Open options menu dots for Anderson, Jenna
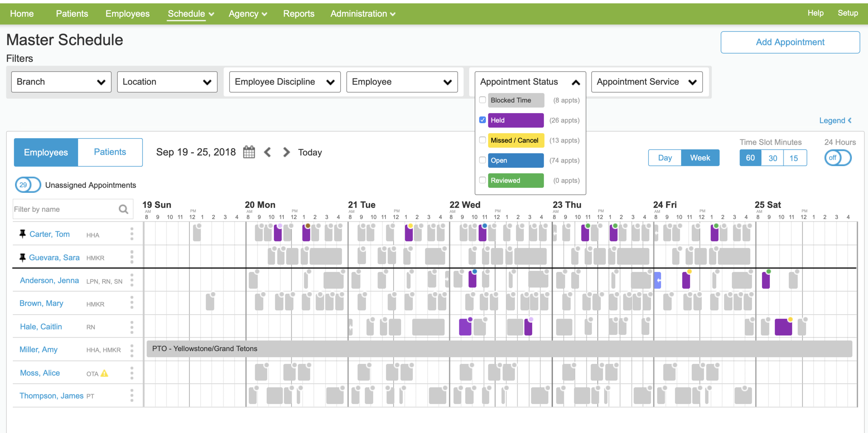868x433 pixels. tap(132, 280)
